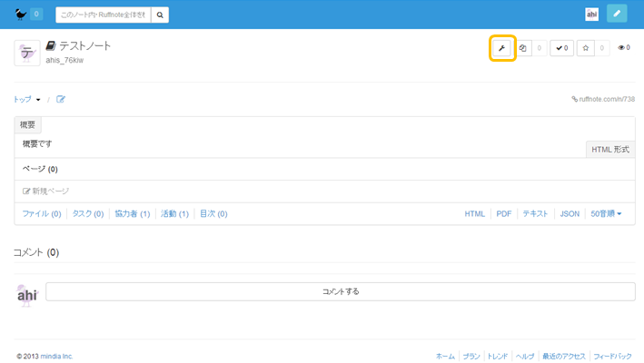The height and width of the screenshot is (363, 644).
Task: Select the 概要 tab
Action: (x=28, y=125)
